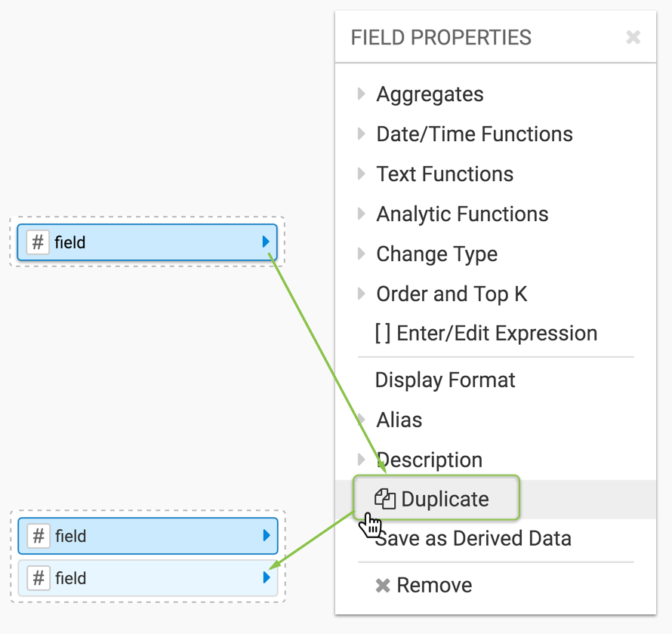The height and width of the screenshot is (634, 672).
Task: Open the top field's blue arrow menu
Action: coord(266,242)
